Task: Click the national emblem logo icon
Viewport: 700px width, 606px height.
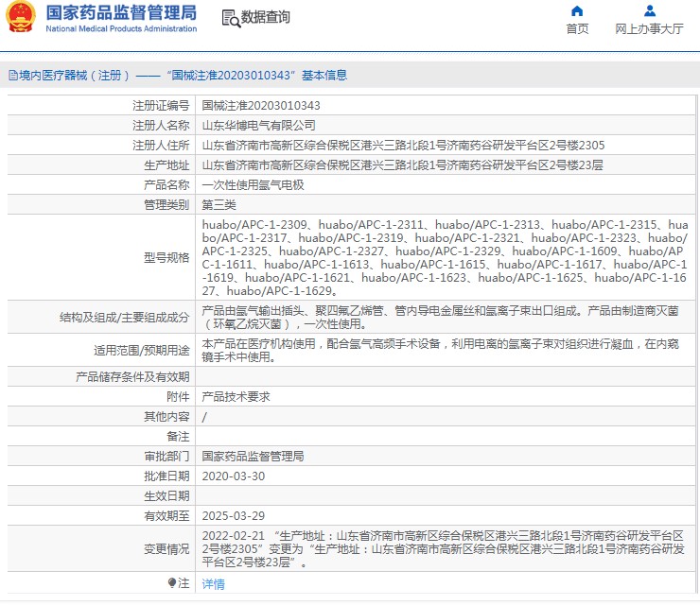Action: [x=21, y=18]
